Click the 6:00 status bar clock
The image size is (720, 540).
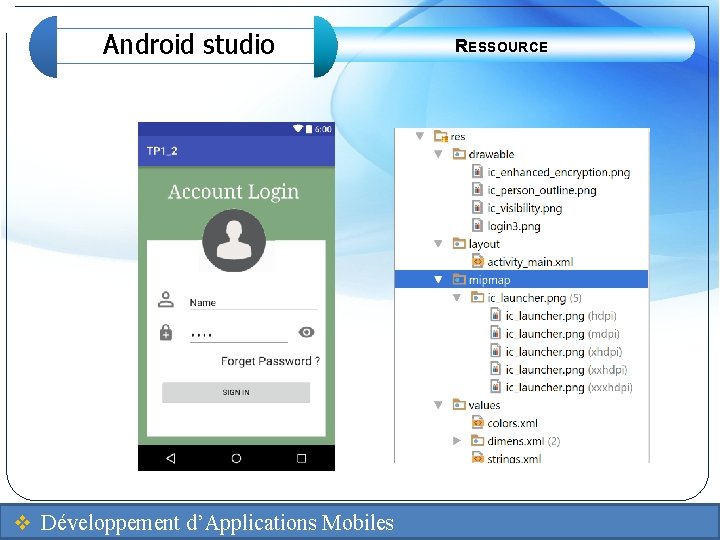(x=323, y=129)
